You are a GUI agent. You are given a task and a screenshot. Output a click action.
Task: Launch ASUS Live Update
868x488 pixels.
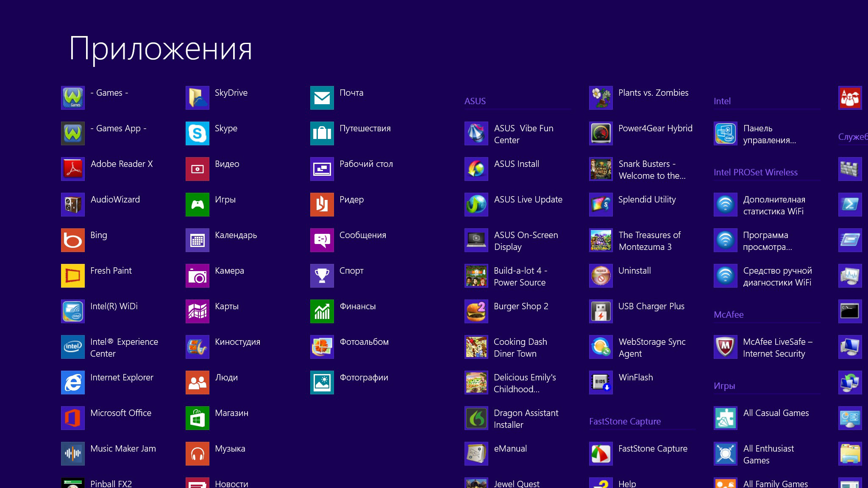(476, 205)
